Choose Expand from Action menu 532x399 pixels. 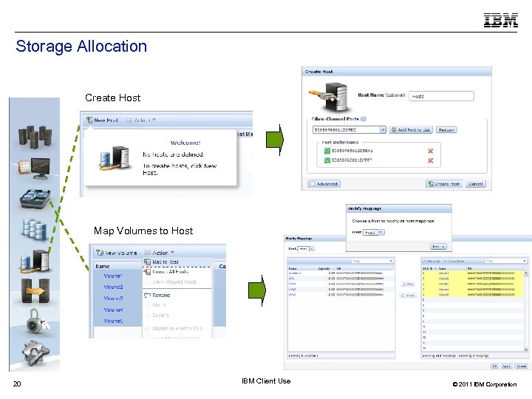[177, 316]
